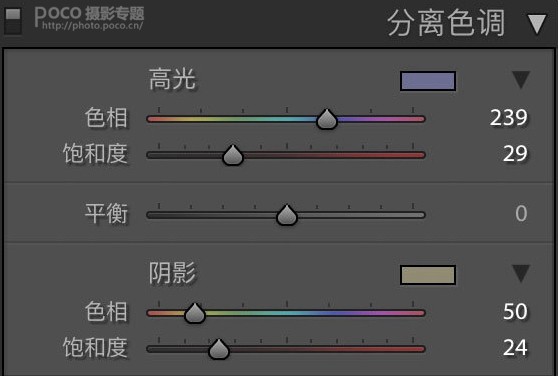Select the balance value 0

coord(521,213)
